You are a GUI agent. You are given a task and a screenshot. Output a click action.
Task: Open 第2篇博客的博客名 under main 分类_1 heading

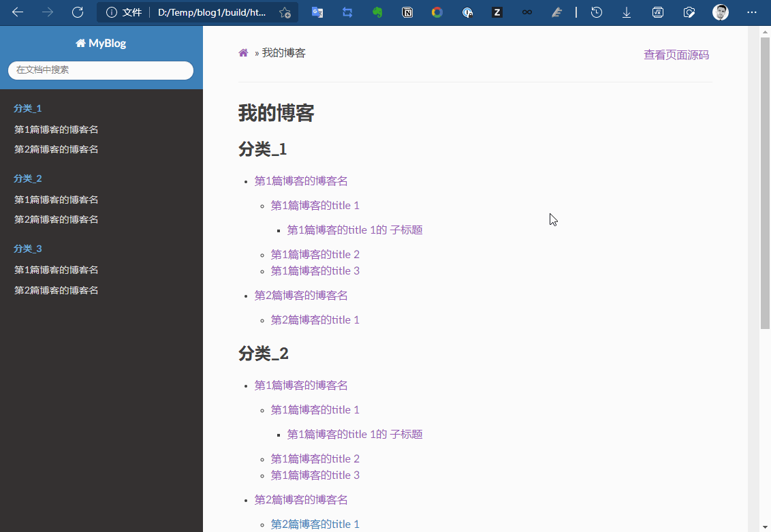coord(301,296)
